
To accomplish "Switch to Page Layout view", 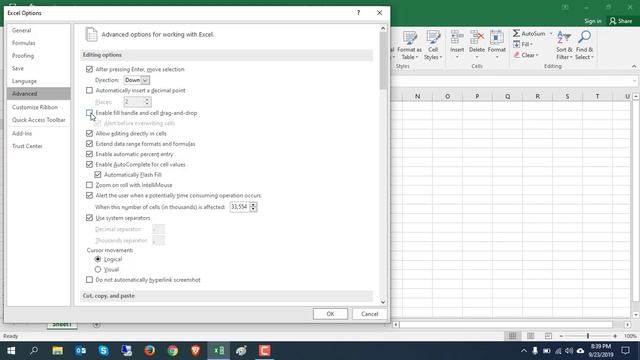I will [x=530, y=336].
